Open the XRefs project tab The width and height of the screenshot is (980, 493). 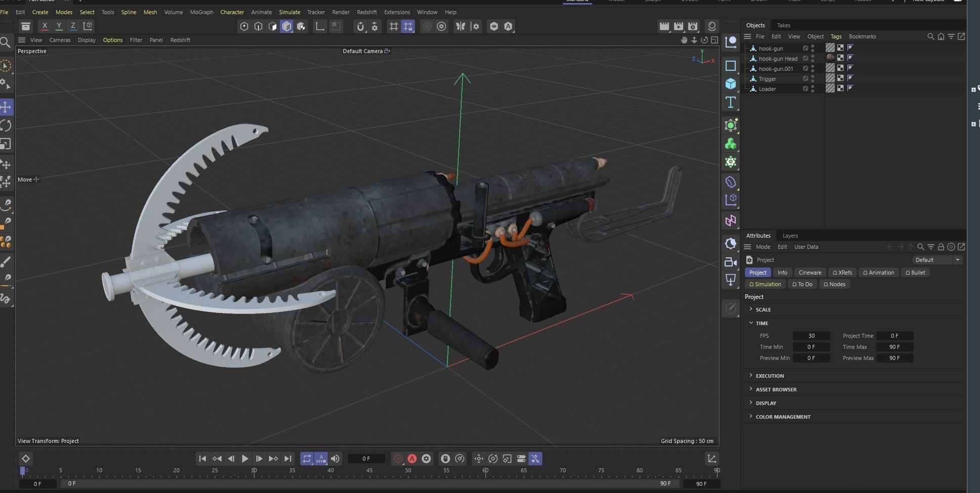(x=842, y=273)
